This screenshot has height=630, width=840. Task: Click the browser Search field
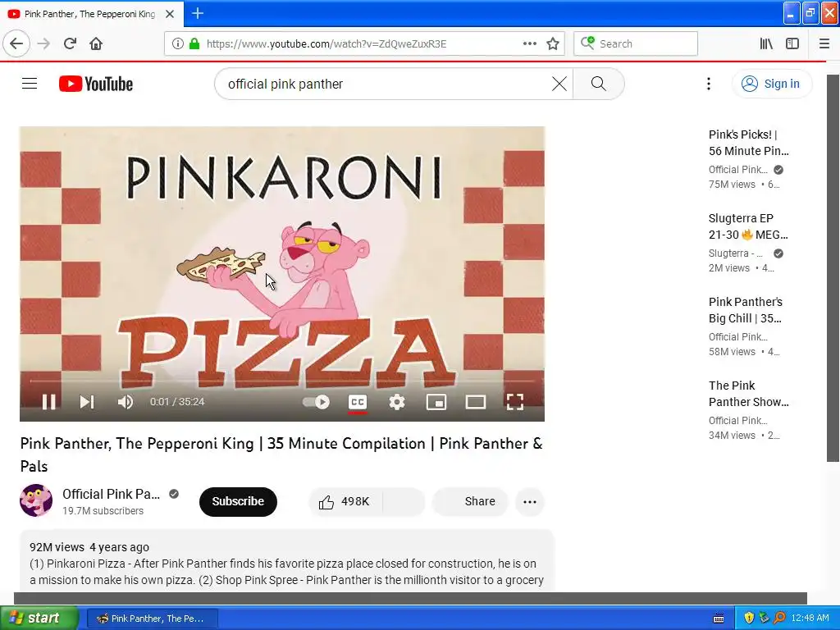tap(636, 44)
